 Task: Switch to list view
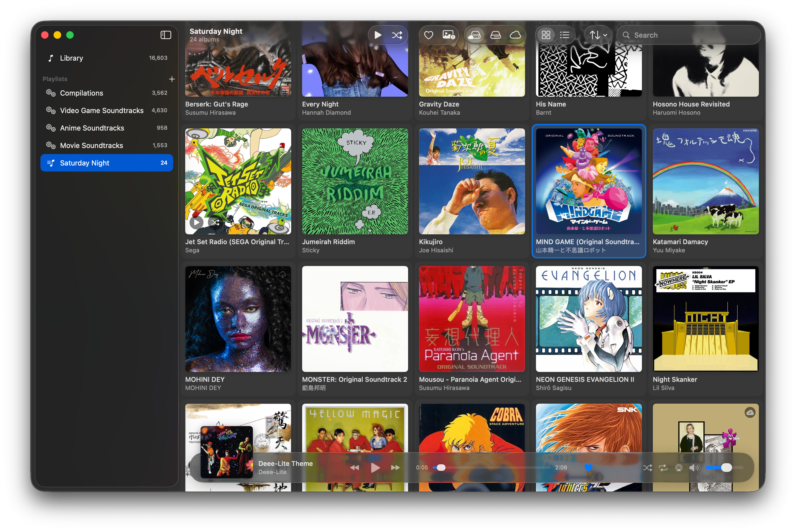pos(565,35)
